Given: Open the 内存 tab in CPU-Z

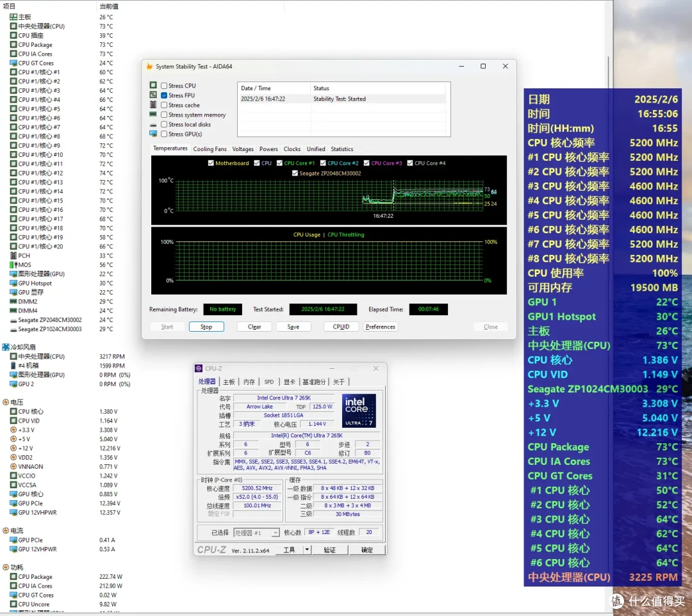Looking at the screenshot, I should 249,382.
